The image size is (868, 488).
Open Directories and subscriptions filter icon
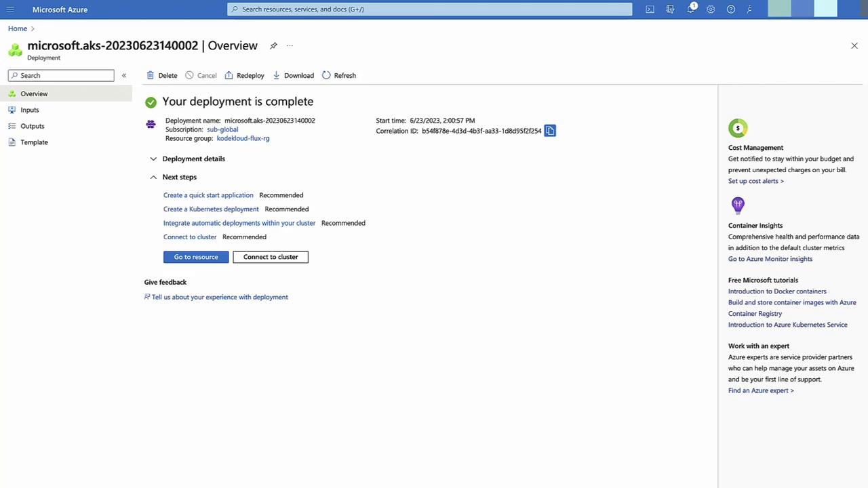click(670, 9)
